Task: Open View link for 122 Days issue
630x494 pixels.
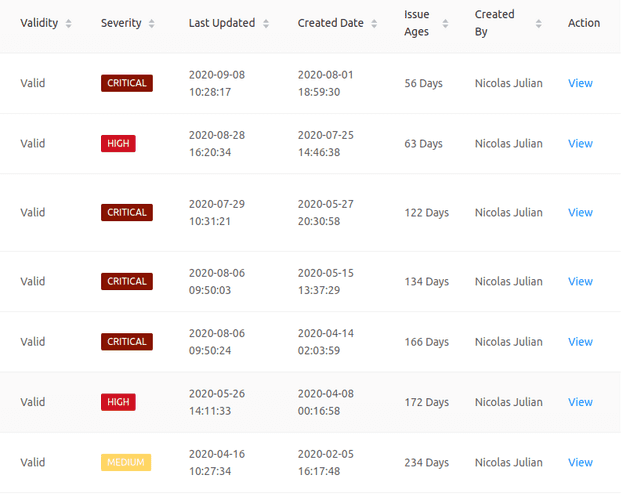Action: coord(580,212)
